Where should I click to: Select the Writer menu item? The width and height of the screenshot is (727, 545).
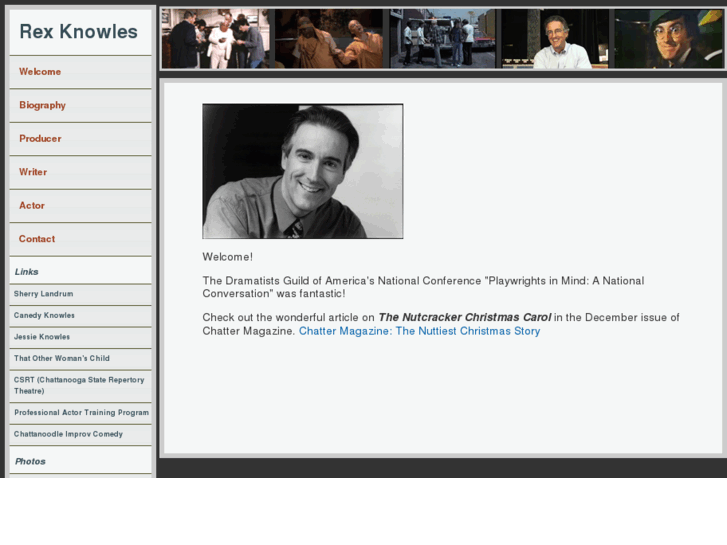[x=80, y=172]
